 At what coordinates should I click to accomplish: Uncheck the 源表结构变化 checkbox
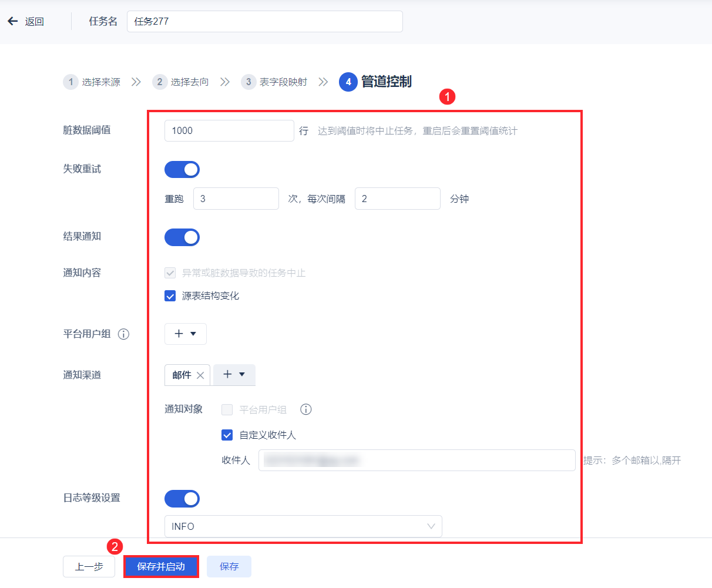tap(170, 296)
